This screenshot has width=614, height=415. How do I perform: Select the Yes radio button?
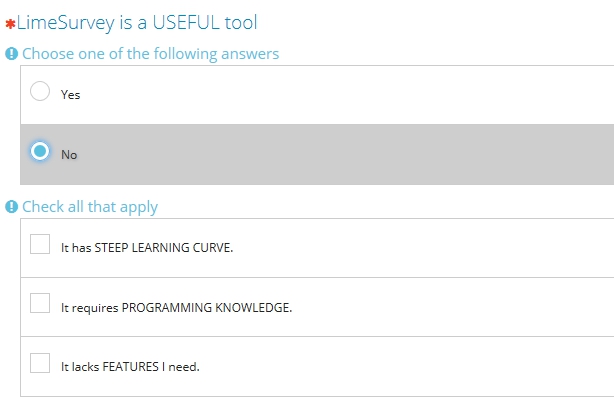tap(40, 92)
